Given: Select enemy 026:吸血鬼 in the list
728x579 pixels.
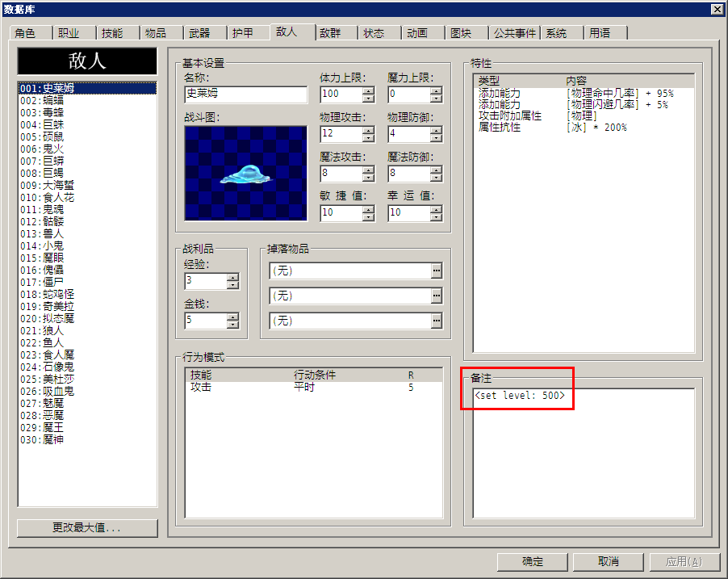Looking at the screenshot, I should [87, 392].
